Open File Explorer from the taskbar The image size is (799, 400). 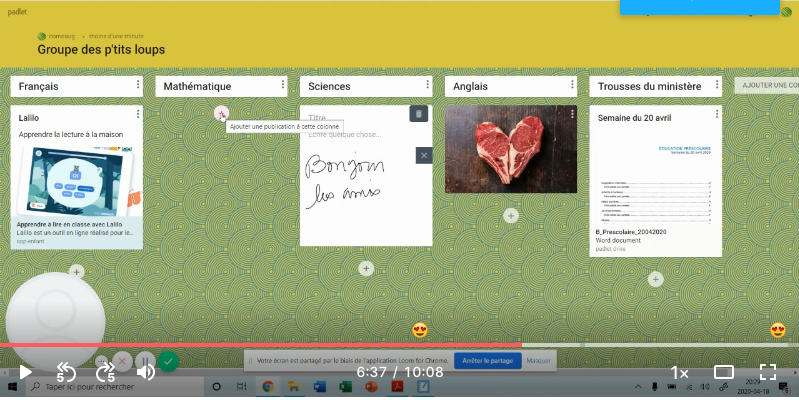(294, 387)
